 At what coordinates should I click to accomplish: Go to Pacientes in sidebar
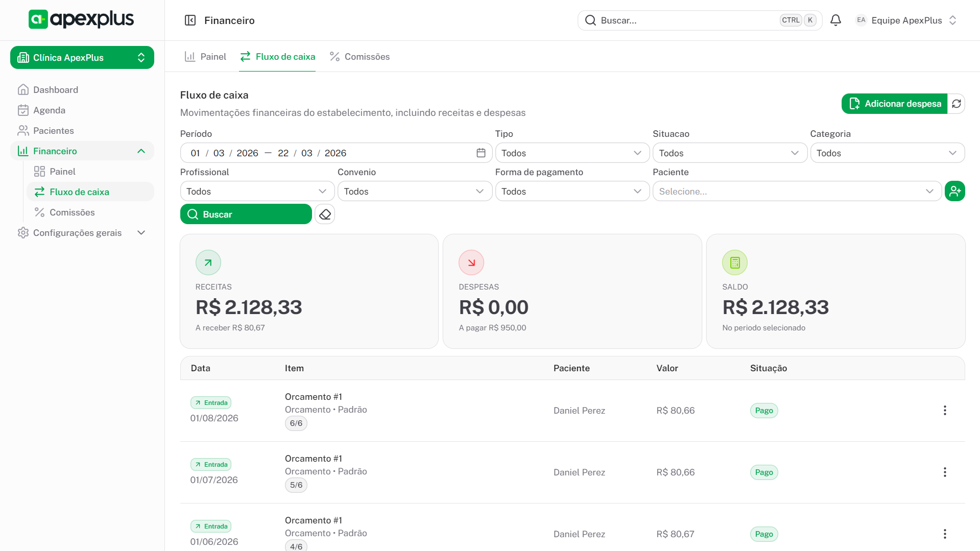53,131
